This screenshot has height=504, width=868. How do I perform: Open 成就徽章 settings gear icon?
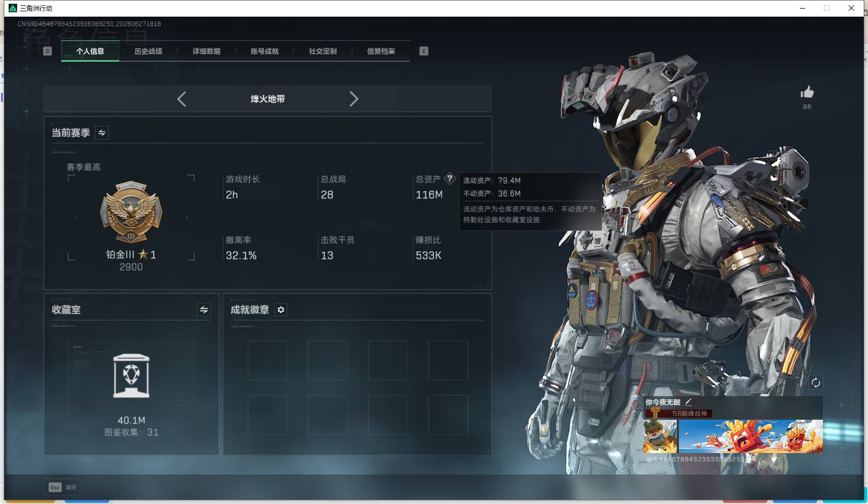pyautogui.click(x=281, y=310)
